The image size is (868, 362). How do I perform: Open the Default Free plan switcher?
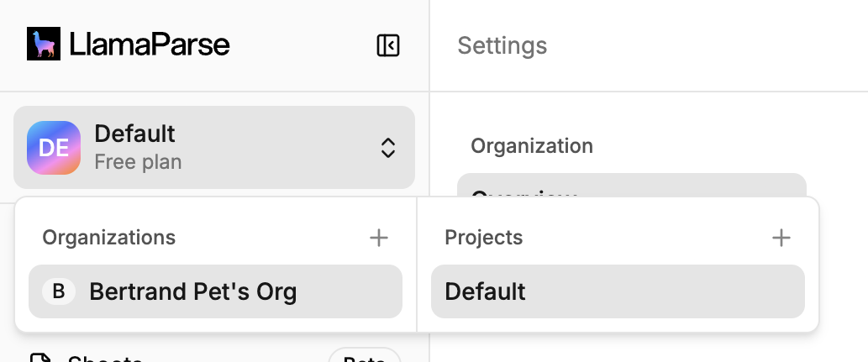[214, 148]
